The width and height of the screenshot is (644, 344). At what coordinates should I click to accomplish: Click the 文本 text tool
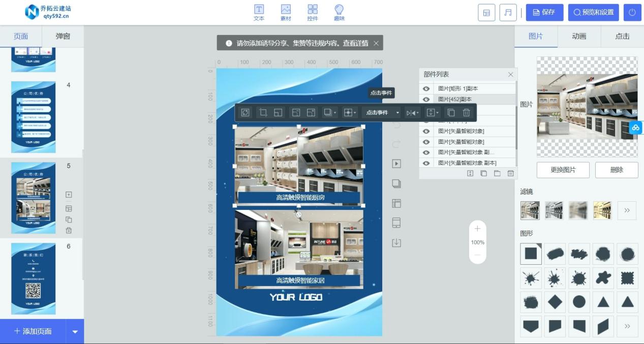[259, 12]
